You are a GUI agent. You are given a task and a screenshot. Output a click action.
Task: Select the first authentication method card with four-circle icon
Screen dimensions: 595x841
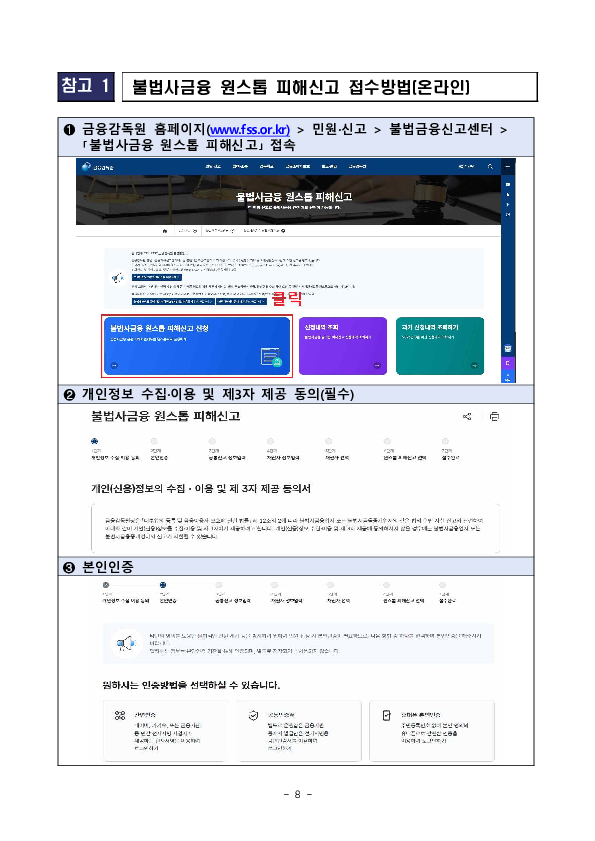pyautogui.click(x=165, y=731)
